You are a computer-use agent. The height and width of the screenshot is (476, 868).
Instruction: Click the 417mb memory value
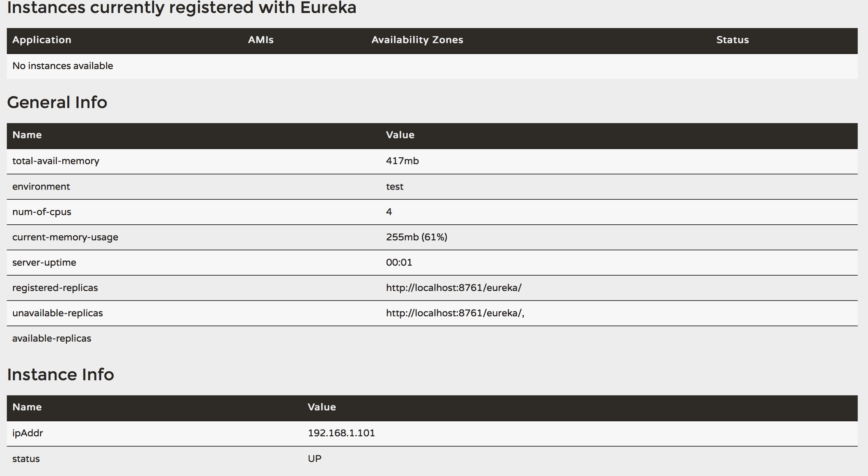pyautogui.click(x=402, y=161)
